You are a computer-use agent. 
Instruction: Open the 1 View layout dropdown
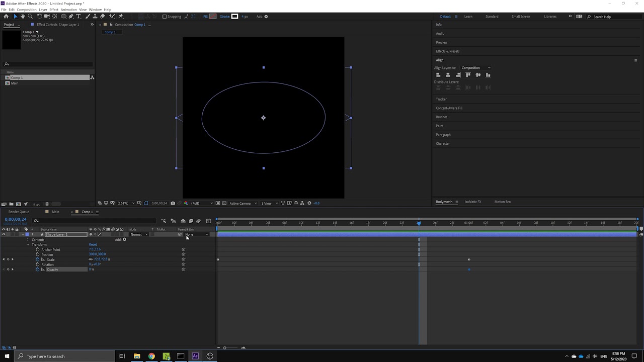click(269, 203)
